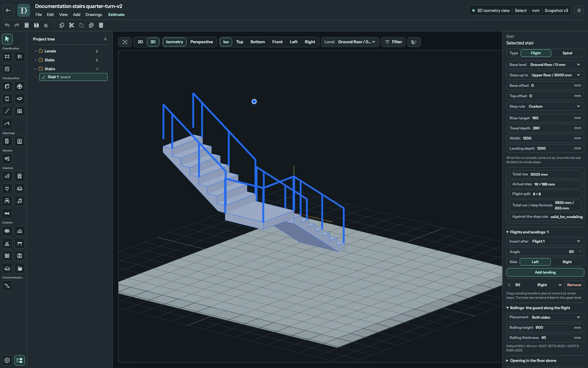Pick the slab tool under Construction
The image size is (588, 368).
click(x=20, y=99)
